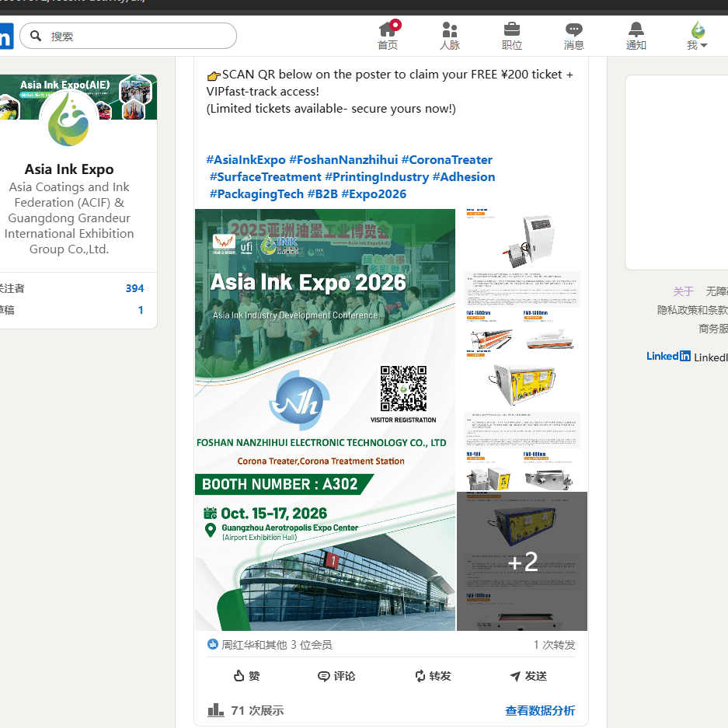This screenshot has width=728, height=728.
Task: Open the Asia Ink Expo page name
Action: [x=69, y=169]
